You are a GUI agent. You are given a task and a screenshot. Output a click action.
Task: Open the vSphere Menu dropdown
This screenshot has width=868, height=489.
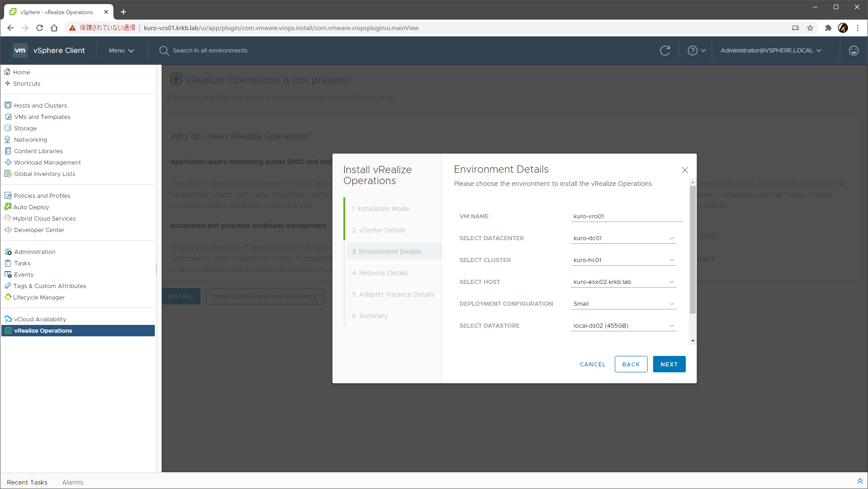121,51
